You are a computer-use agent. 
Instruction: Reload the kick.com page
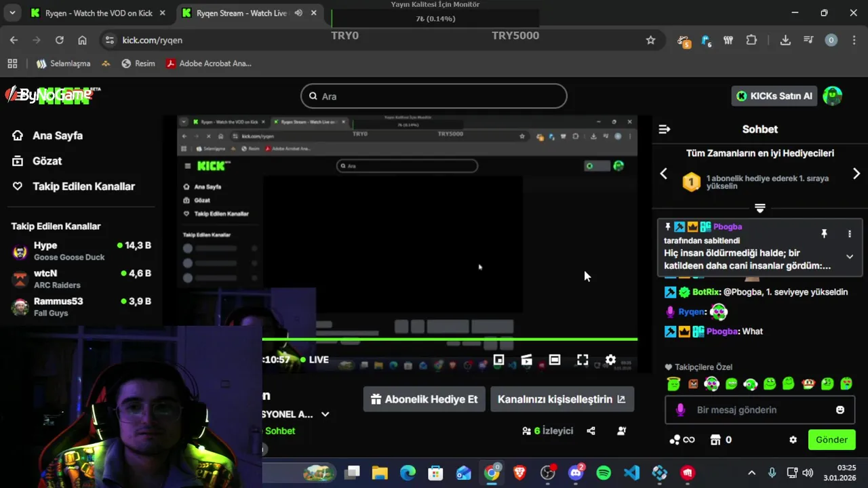tap(60, 40)
